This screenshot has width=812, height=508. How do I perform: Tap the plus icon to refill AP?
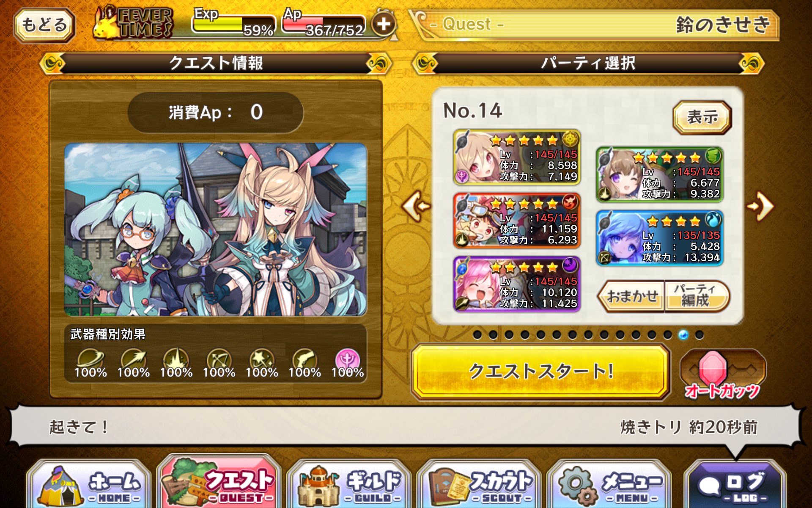coord(384,24)
